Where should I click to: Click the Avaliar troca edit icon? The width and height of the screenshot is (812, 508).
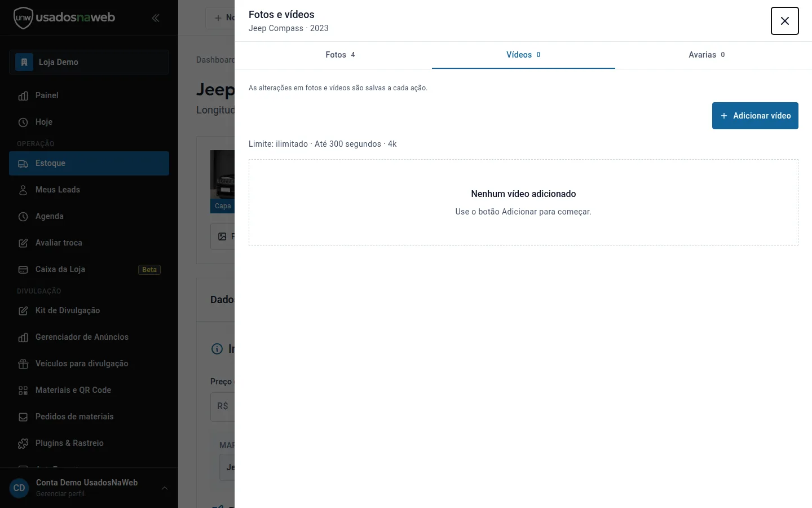coord(23,243)
